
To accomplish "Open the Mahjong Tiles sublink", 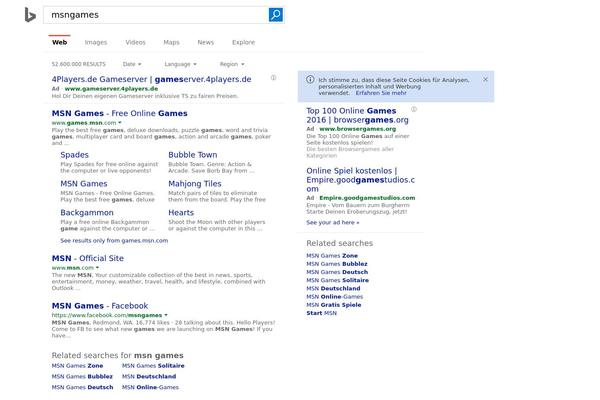I will point(195,184).
